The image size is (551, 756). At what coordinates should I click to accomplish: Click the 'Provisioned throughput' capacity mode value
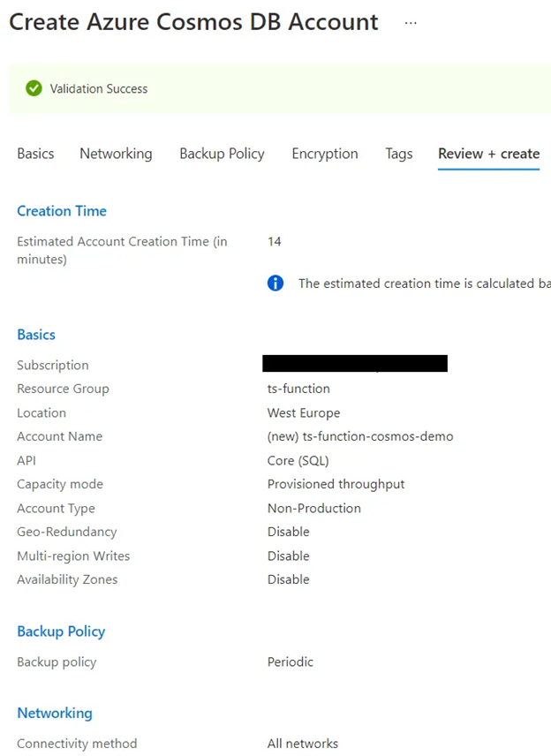(x=336, y=484)
